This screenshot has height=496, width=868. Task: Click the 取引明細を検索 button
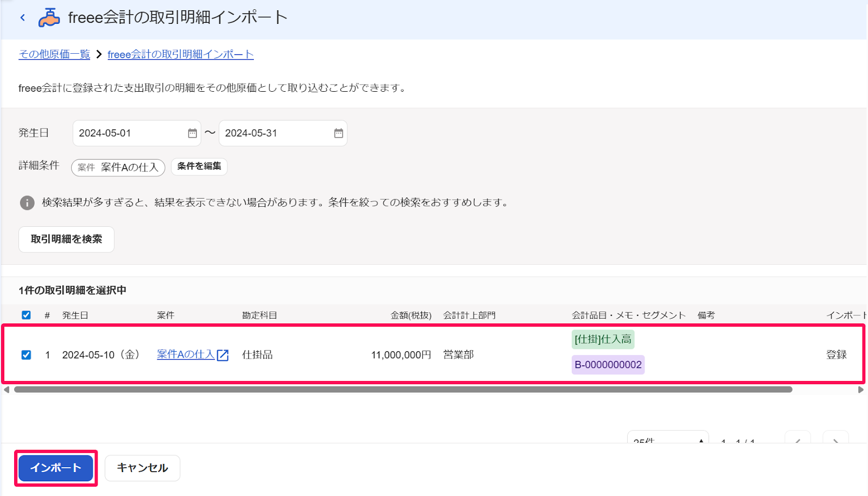[x=66, y=239]
